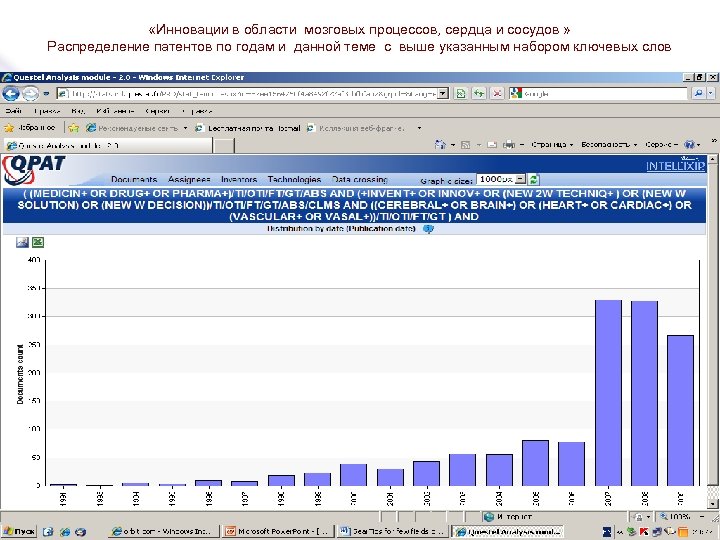720x540 pixels.
Task: Open the Избранное menu in the menu bar
Action: click(x=115, y=111)
